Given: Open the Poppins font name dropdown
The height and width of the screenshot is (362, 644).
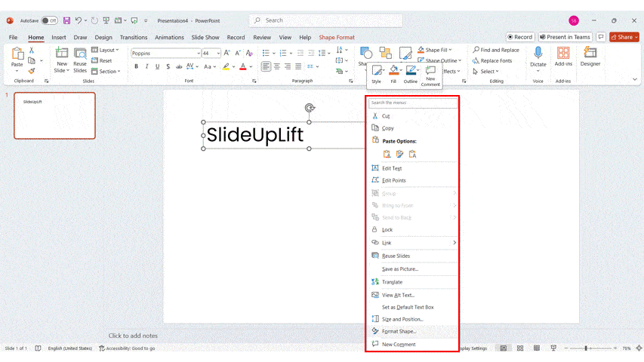Looking at the screenshot, I should click(199, 54).
